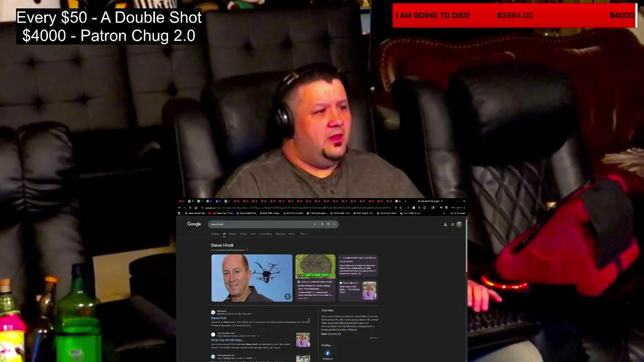Image resolution: width=644 pixels, height=362 pixels.
Task: Reload the page in the browser
Action: point(190,208)
